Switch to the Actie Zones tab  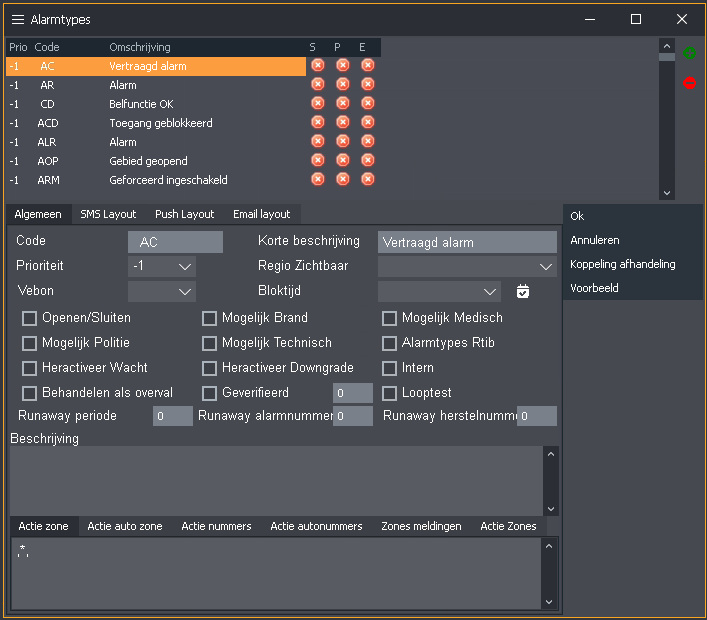pyautogui.click(x=508, y=526)
